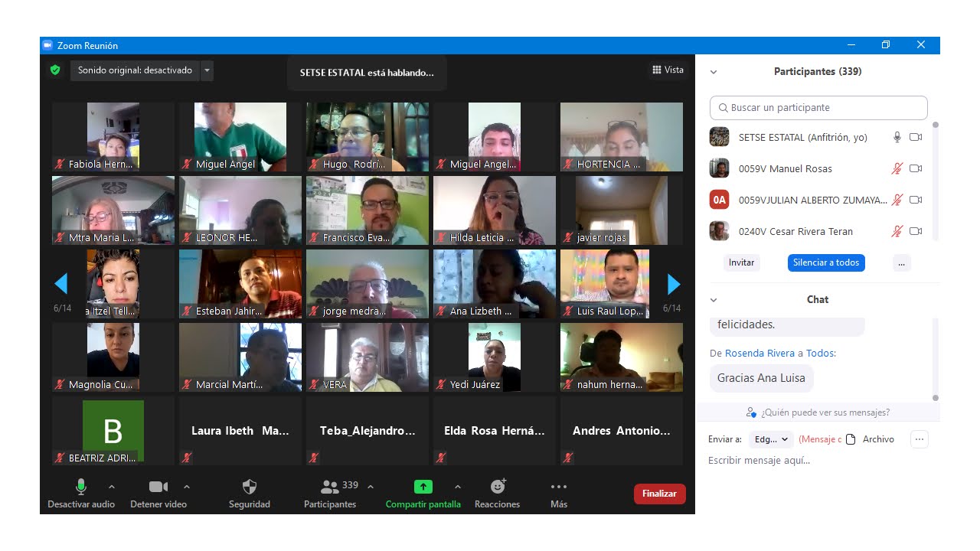Open Participantes panel from the bottom toolbar

[330, 494]
